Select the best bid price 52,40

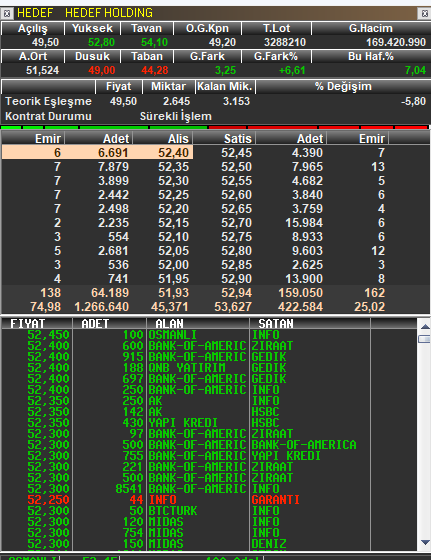174,153
